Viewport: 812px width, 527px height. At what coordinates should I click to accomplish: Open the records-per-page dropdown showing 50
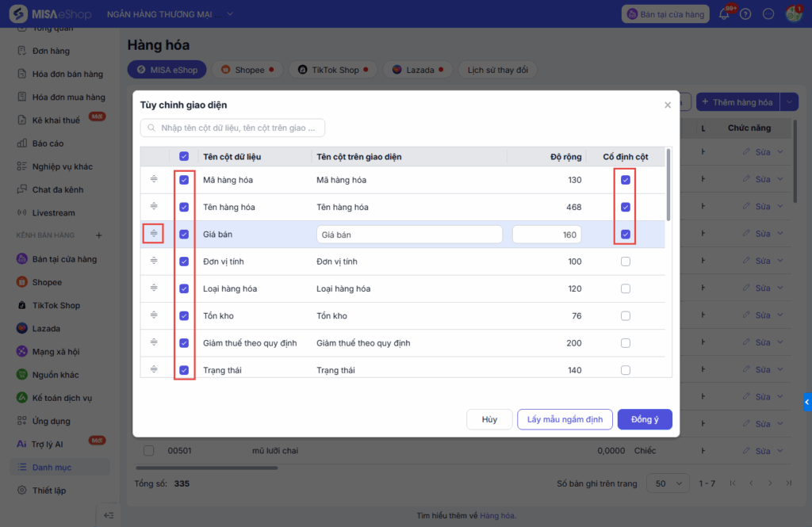[668, 483]
